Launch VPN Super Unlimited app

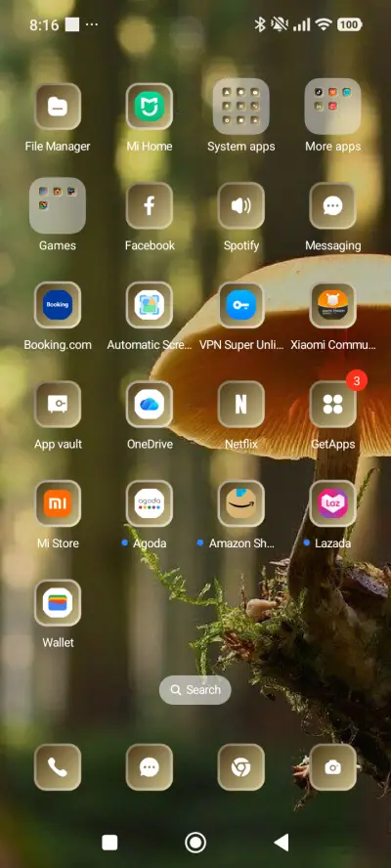click(x=240, y=305)
